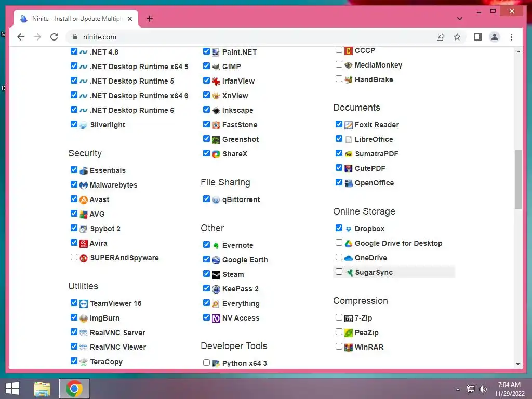Click the TeamViewer 15 icon
Image resolution: width=532 pixels, height=399 pixels.
point(84,303)
